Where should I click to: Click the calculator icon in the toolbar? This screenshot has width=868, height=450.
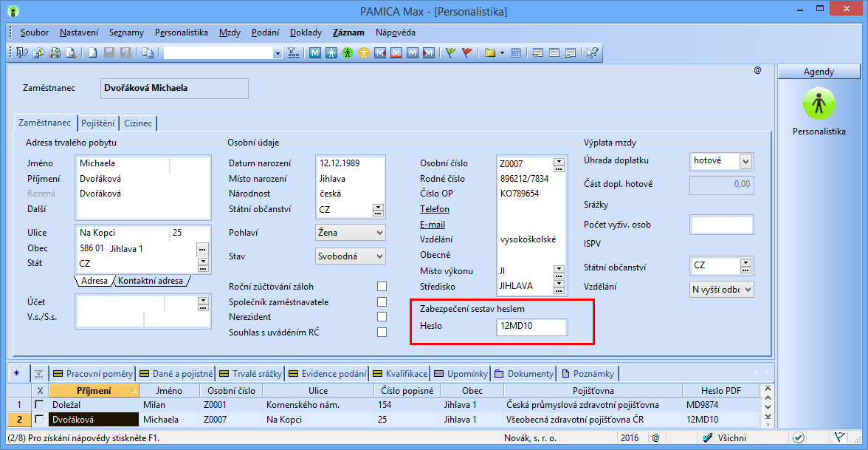tap(516, 53)
